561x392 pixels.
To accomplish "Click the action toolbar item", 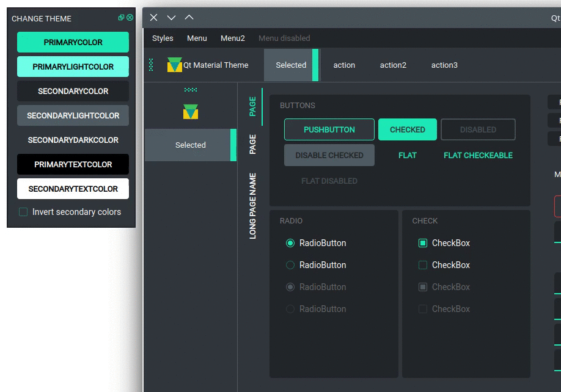I will pyautogui.click(x=344, y=65).
